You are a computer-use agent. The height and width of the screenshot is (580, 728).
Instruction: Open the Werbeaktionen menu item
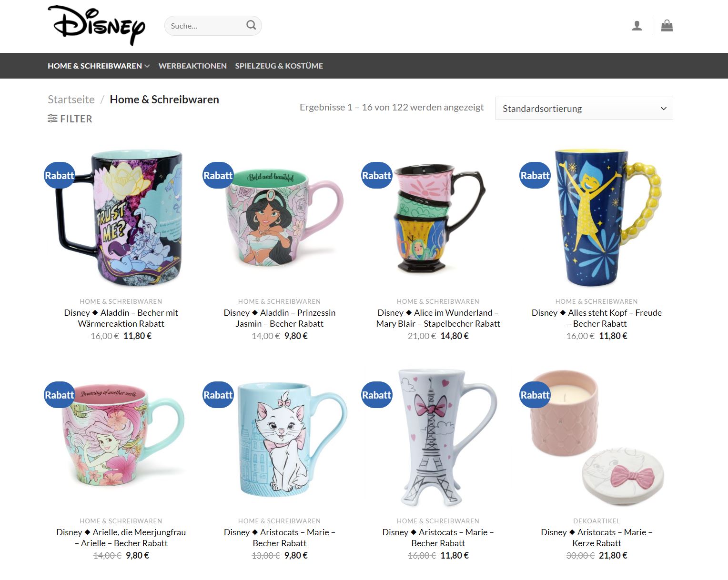tap(192, 66)
